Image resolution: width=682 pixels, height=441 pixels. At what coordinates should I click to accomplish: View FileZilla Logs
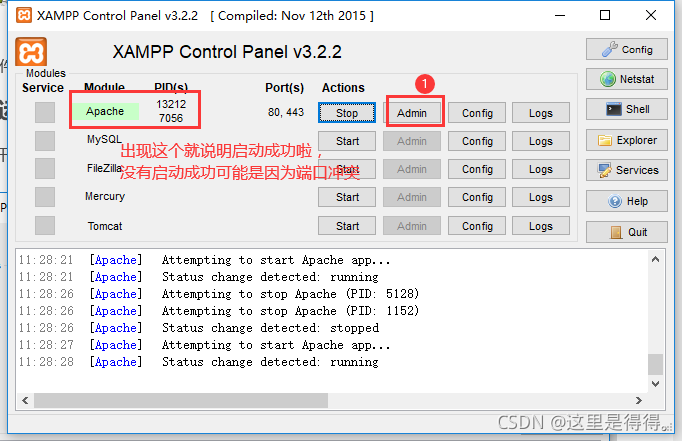(541, 169)
